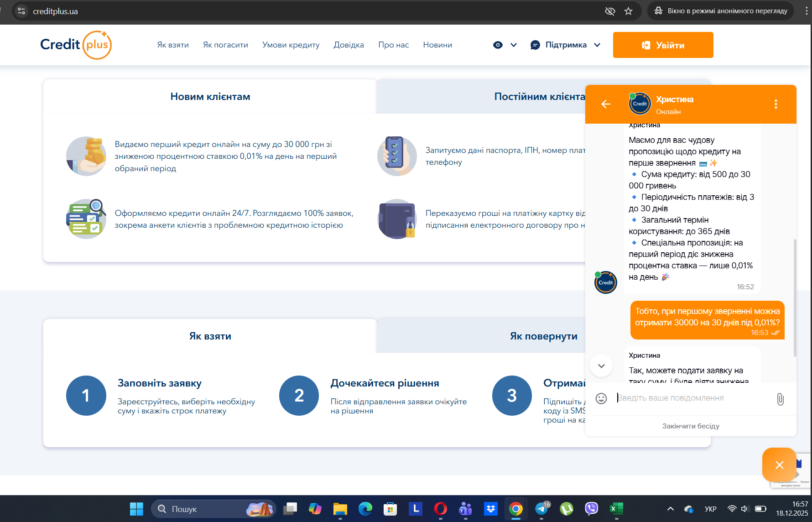Open the incognito window indicator chip

click(721, 11)
